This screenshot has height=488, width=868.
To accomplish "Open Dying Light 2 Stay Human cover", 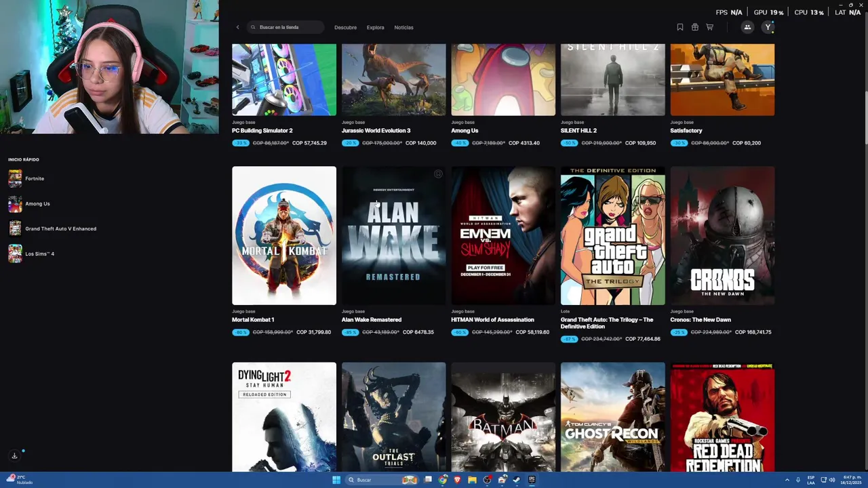I will (284, 417).
